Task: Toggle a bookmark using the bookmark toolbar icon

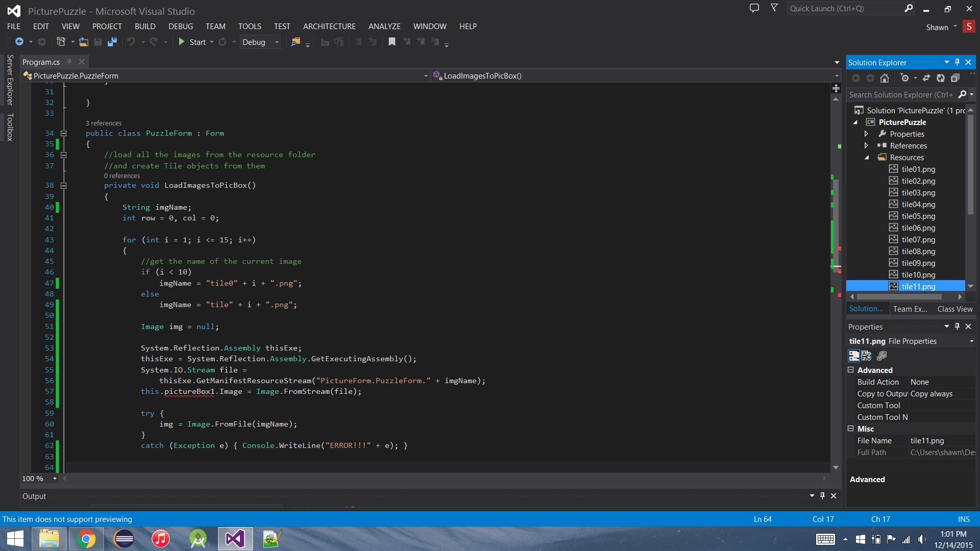Action: click(392, 42)
